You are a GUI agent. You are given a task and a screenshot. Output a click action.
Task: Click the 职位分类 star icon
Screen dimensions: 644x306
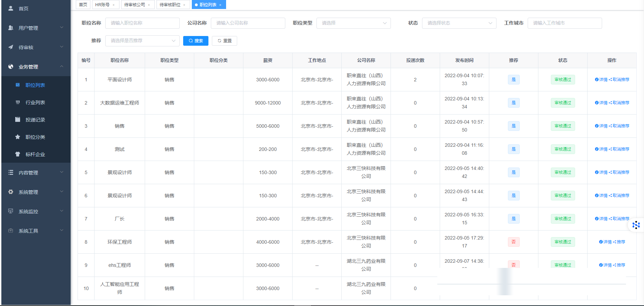18,137
